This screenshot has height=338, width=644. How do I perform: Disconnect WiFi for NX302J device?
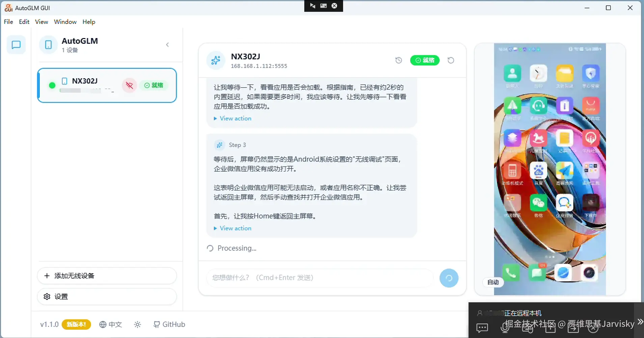(130, 85)
